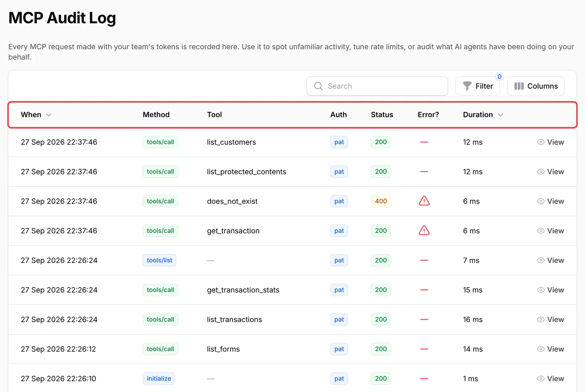Click the list_forms tool name
The height and width of the screenshot is (392, 585).
pyautogui.click(x=223, y=349)
